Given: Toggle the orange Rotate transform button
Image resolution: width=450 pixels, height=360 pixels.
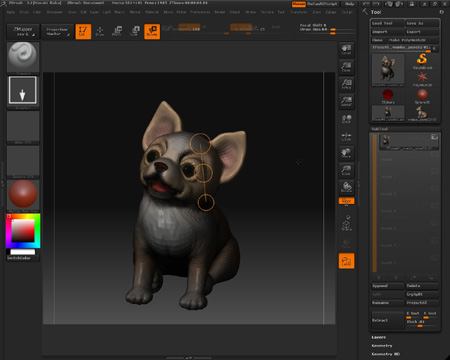Looking at the screenshot, I should click(152, 32).
